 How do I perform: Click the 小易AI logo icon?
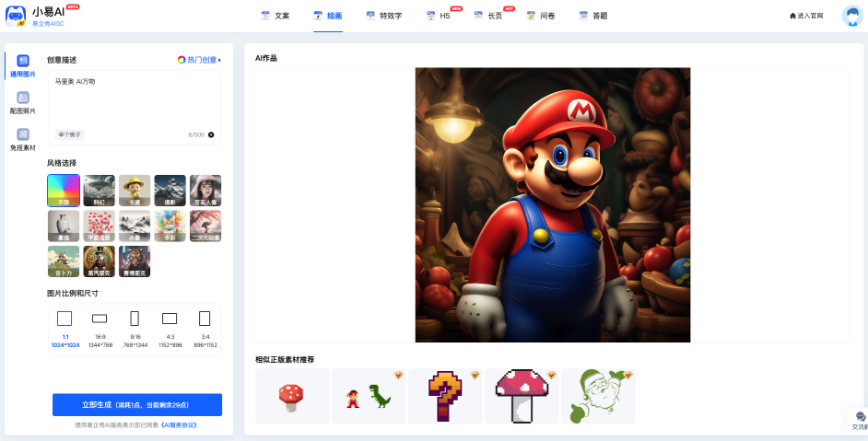(16, 16)
